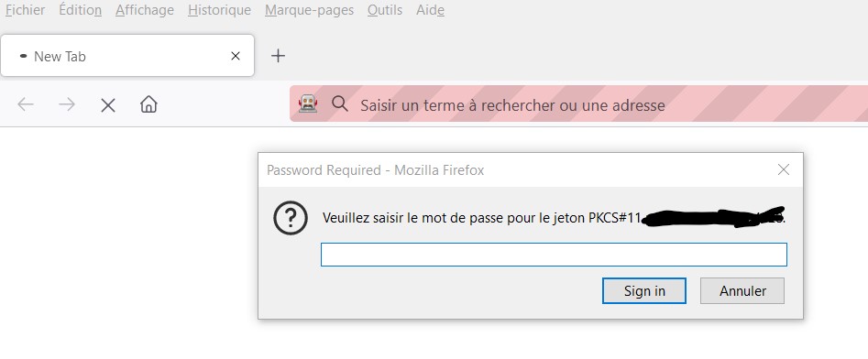Viewport: 868px width, 359px height.
Task: Click the robot icon in the address bar
Action: pyautogui.click(x=308, y=103)
